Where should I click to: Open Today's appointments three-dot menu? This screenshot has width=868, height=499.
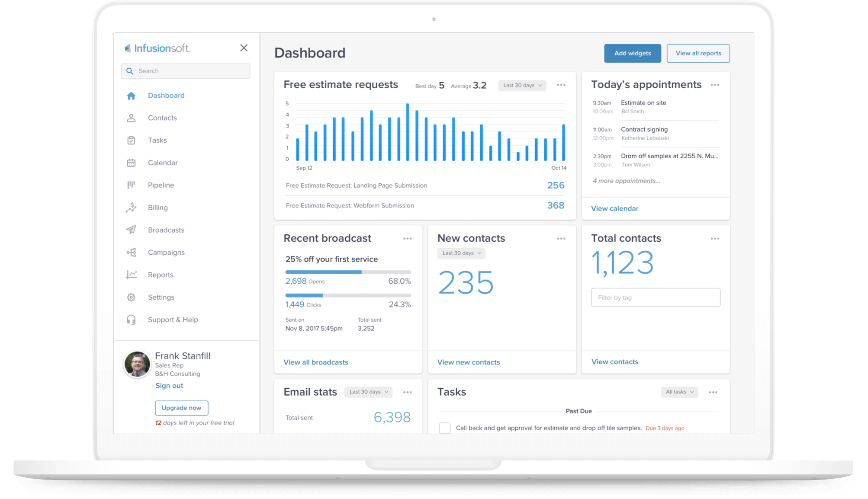pyautogui.click(x=715, y=85)
